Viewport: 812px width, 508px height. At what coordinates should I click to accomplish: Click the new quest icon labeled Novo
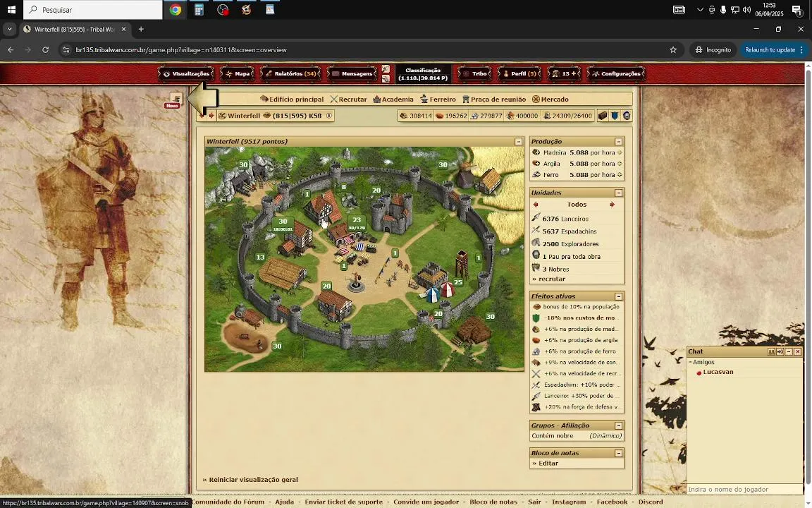[x=175, y=100]
